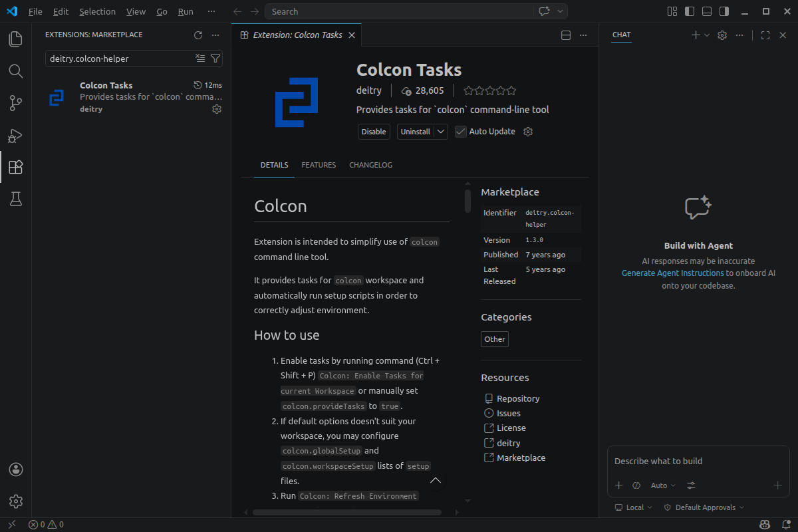Click the settings gear beside Auto Update
The width and height of the screenshot is (798, 532).
[x=528, y=132]
